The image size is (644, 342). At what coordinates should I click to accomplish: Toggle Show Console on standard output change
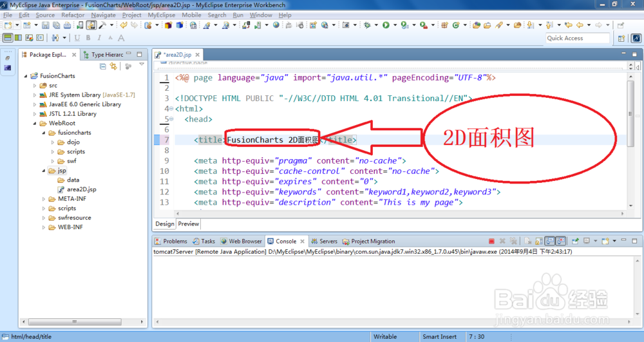(549, 241)
